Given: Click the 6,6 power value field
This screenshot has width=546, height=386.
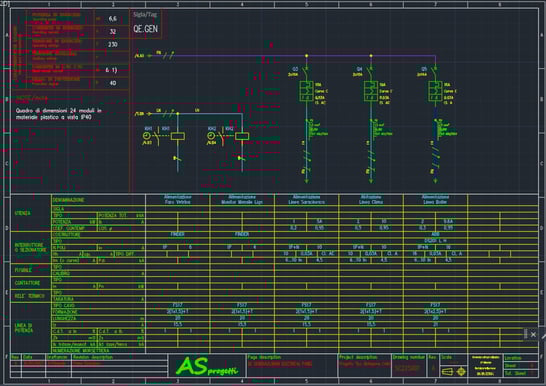Looking at the screenshot, I should coord(112,18).
